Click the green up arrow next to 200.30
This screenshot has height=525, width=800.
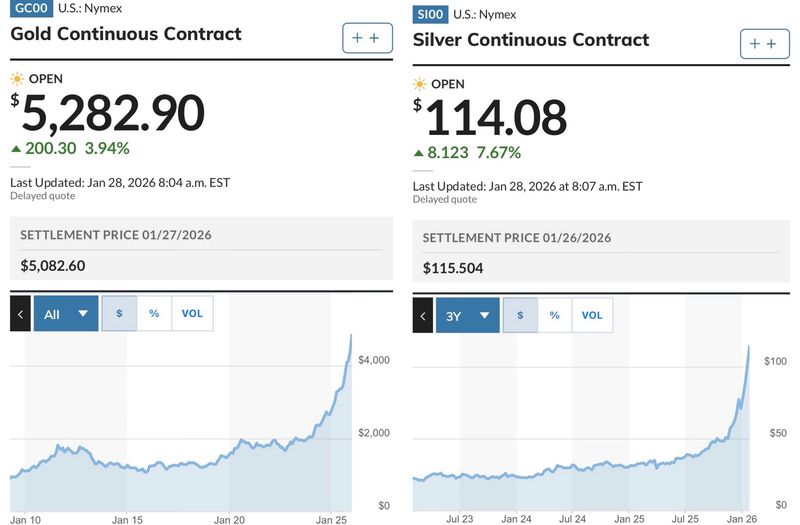15,149
